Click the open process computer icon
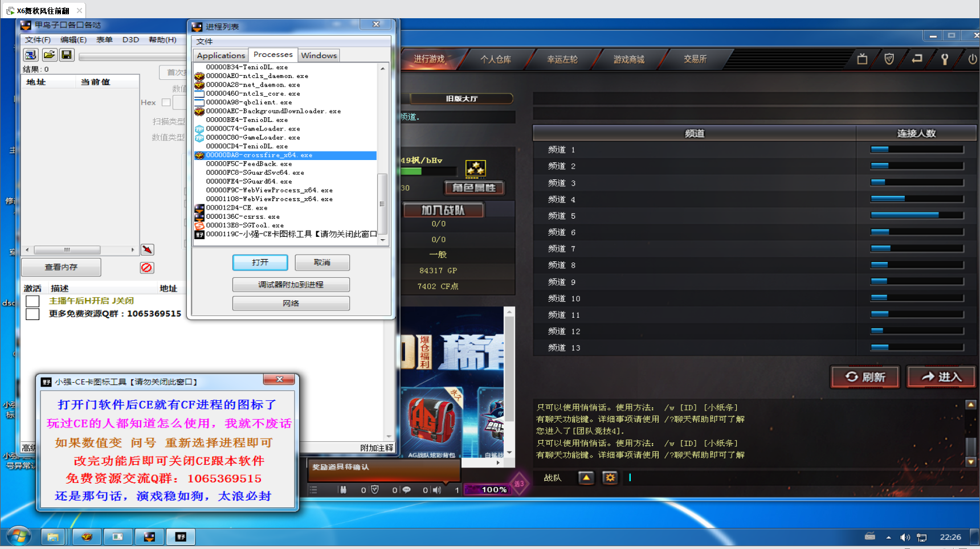The width and height of the screenshot is (980, 549). click(31, 55)
